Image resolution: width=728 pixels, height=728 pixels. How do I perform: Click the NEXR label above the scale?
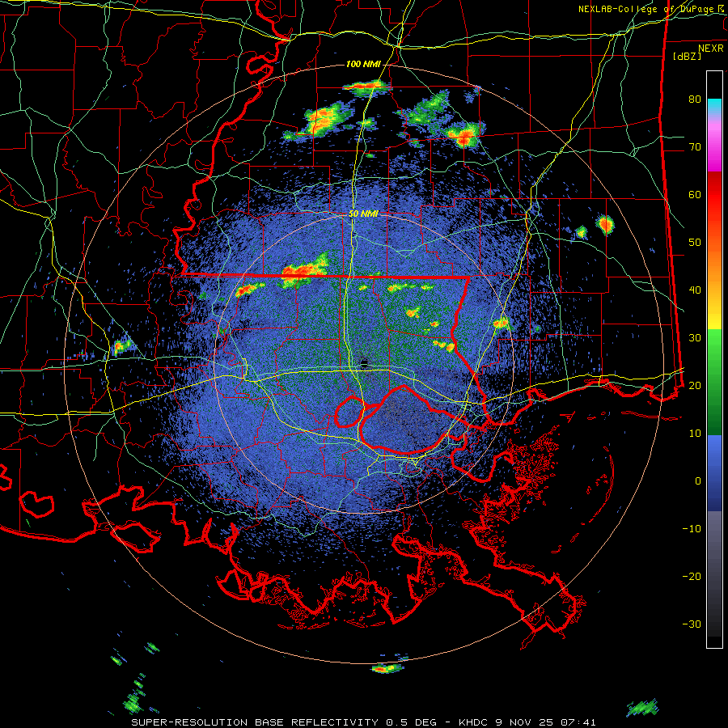pos(710,49)
